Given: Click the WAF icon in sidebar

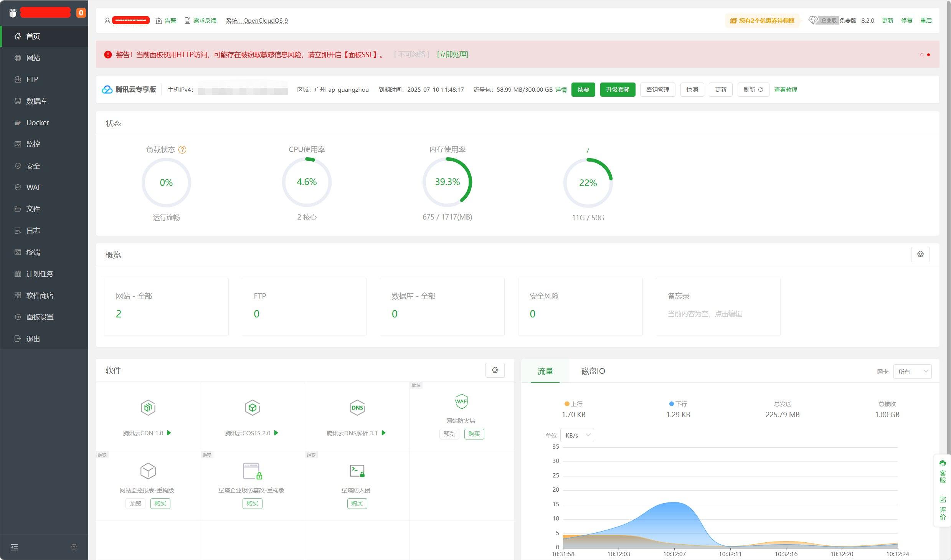Looking at the screenshot, I should coord(18,187).
